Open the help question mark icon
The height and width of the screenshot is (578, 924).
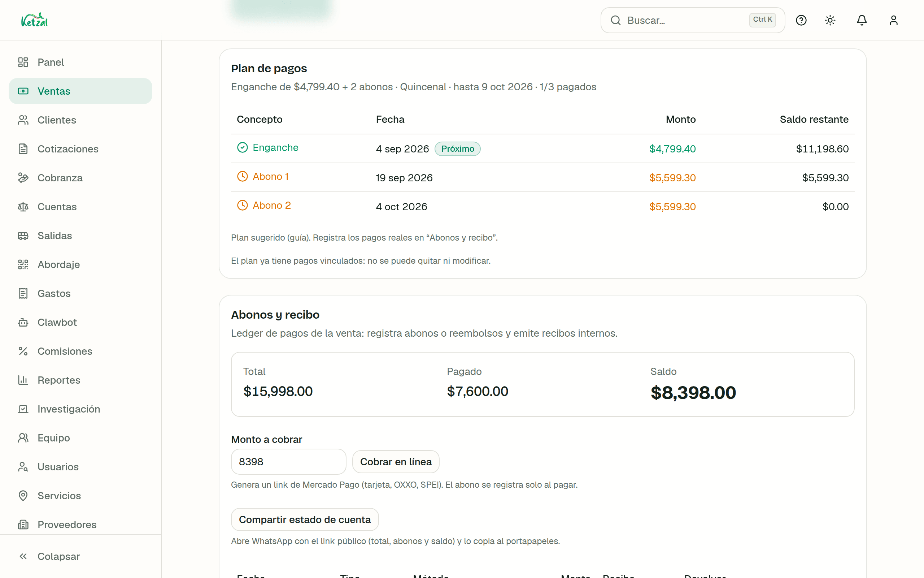(x=801, y=20)
